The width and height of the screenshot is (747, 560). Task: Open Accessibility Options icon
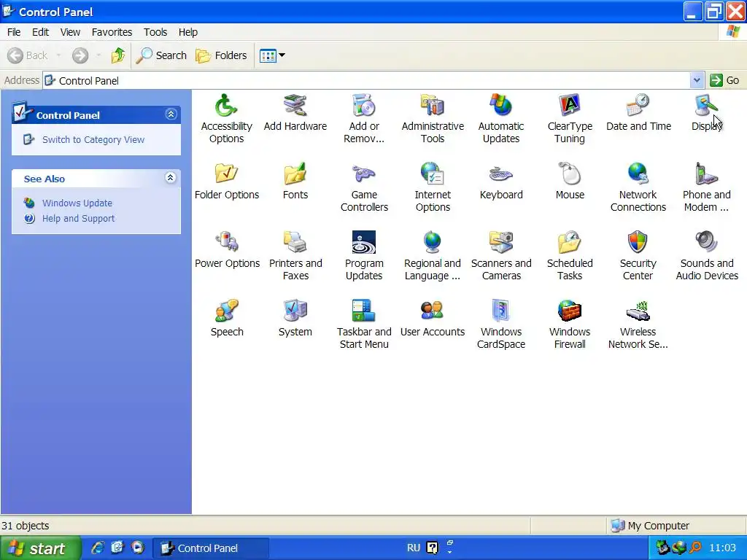pos(226,105)
